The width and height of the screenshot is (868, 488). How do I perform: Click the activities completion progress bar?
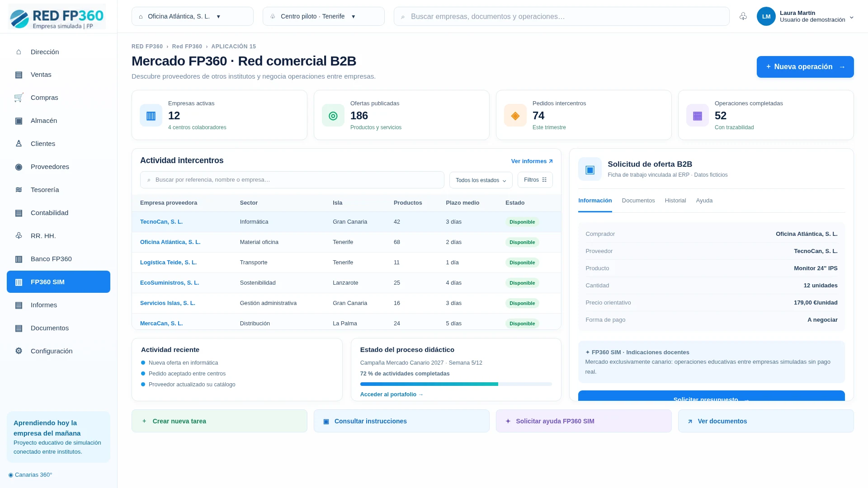[456, 384]
